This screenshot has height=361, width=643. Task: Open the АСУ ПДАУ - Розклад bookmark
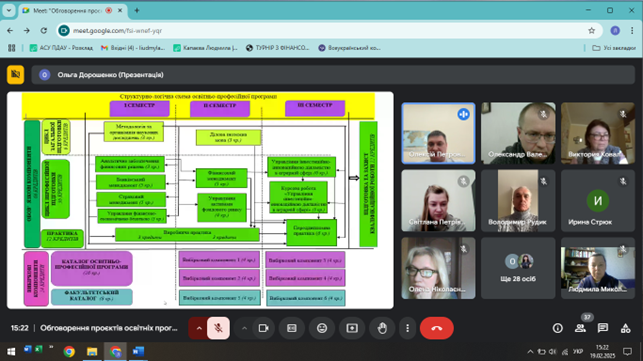(x=61, y=48)
